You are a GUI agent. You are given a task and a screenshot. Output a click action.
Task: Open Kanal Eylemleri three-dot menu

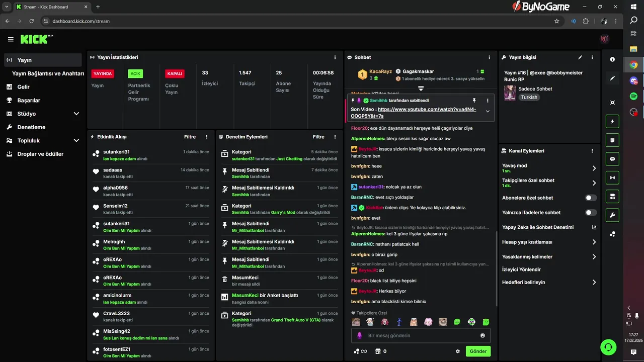[592, 150]
